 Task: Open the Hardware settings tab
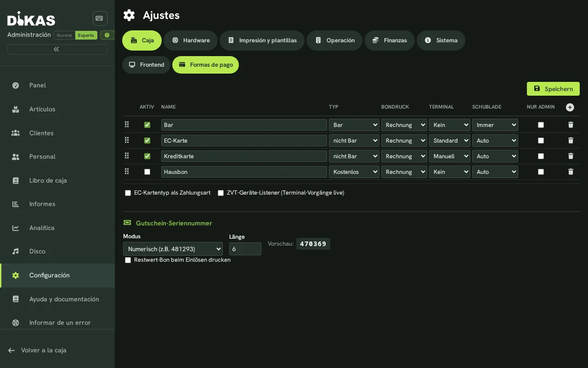point(191,40)
